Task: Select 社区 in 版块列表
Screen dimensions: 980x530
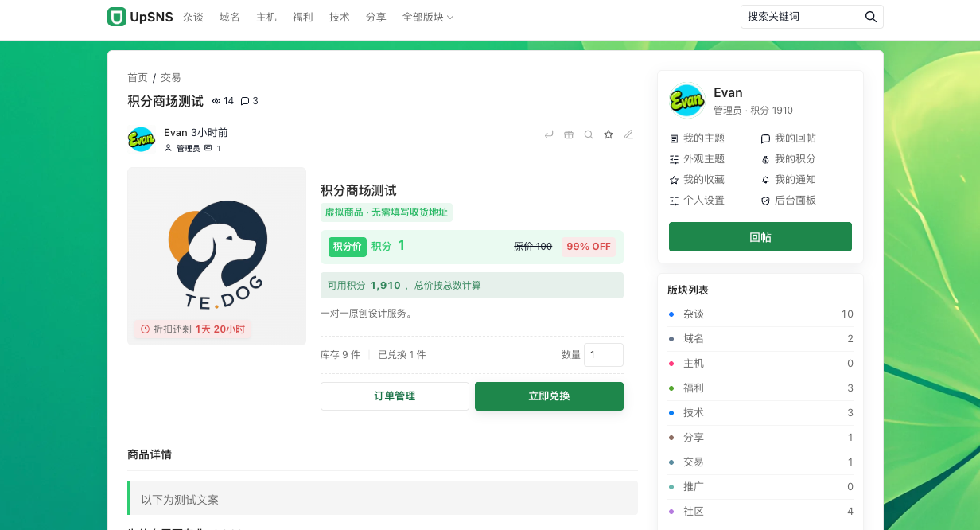Action: [760, 512]
